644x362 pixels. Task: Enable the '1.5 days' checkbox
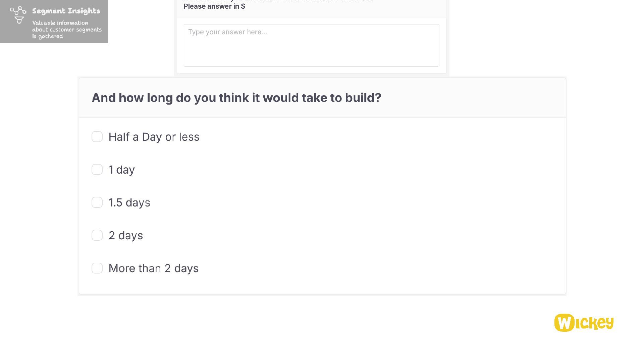(x=97, y=202)
